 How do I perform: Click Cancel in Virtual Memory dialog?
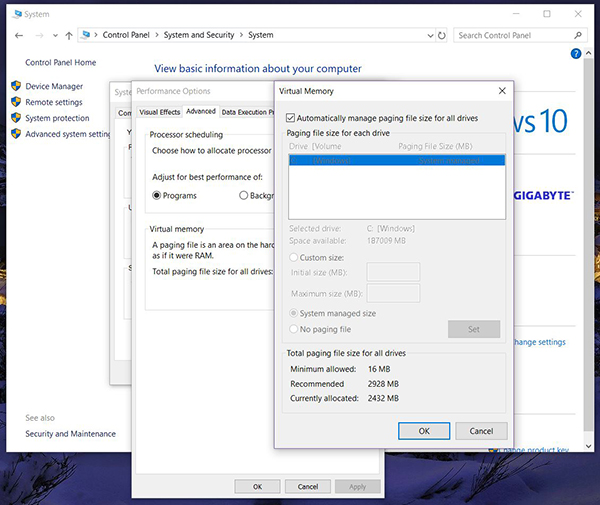pos(481,431)
